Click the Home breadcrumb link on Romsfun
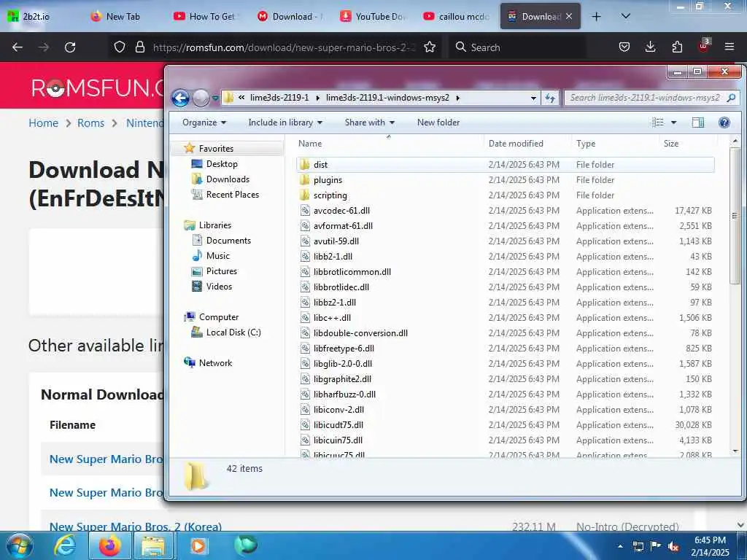The image size is (747, 560). (43, 123)
